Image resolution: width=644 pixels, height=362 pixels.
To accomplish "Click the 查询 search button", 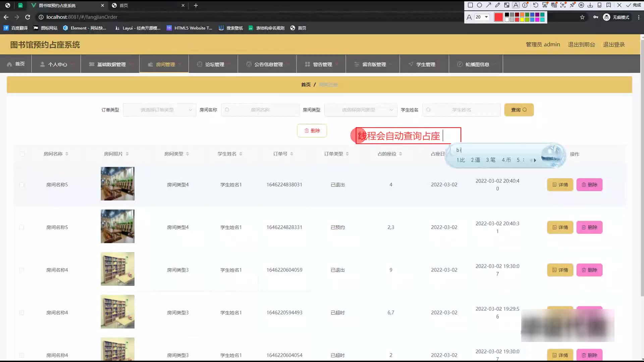I will click(x=519, y=110).
